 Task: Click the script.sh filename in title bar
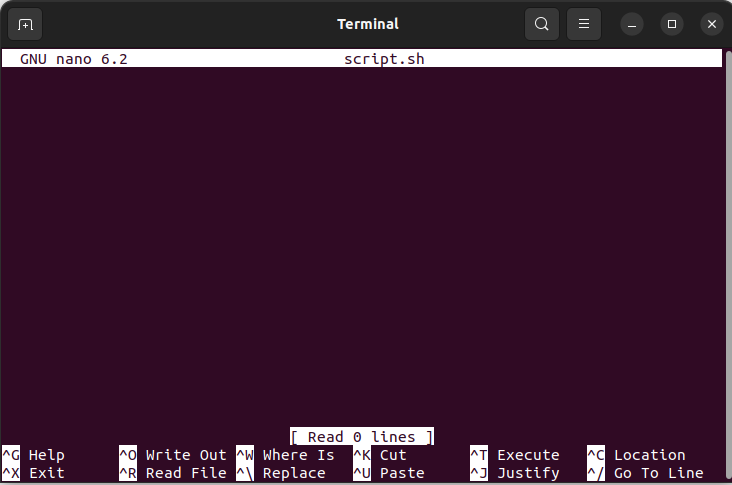384,59
